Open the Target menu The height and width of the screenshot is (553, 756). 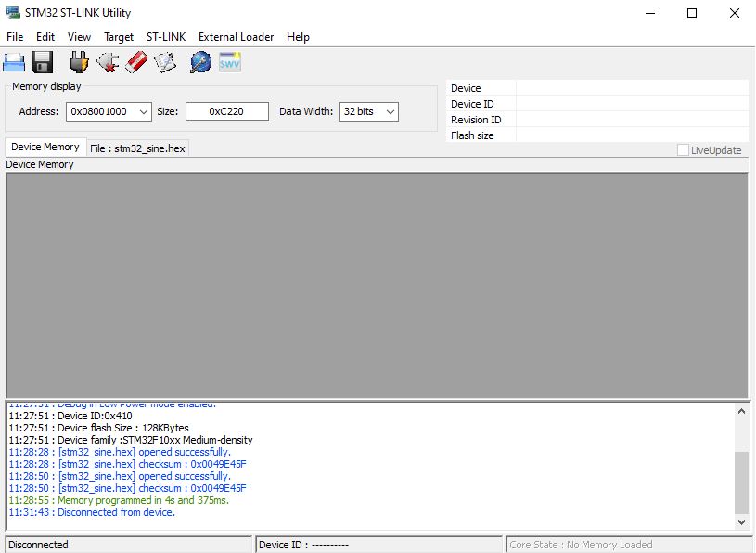tap(119, 37)
